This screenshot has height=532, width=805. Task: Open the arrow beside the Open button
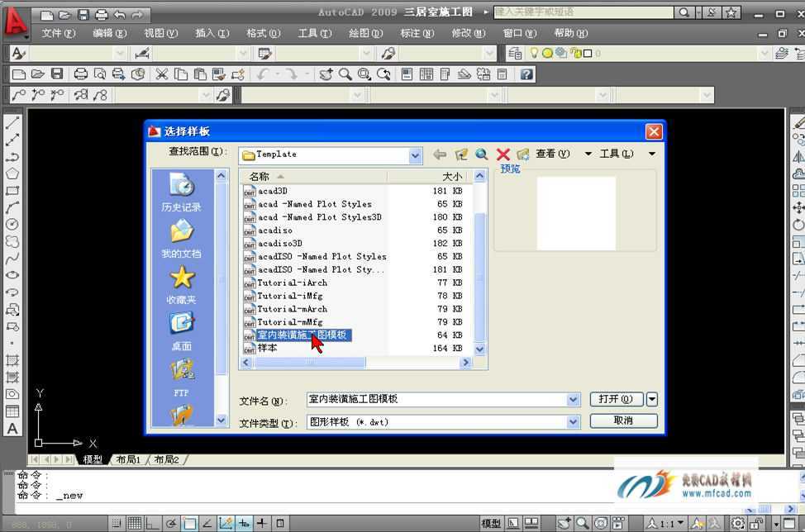point(652,399)
